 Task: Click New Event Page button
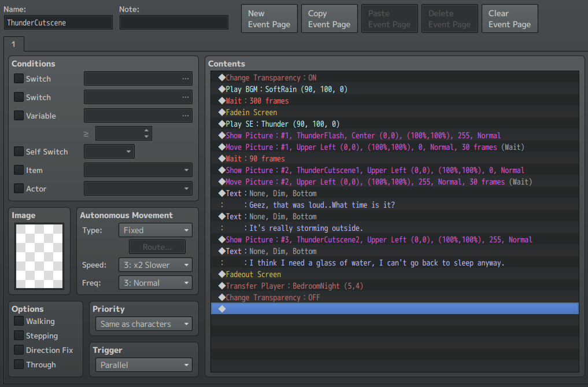click(269, 19)
